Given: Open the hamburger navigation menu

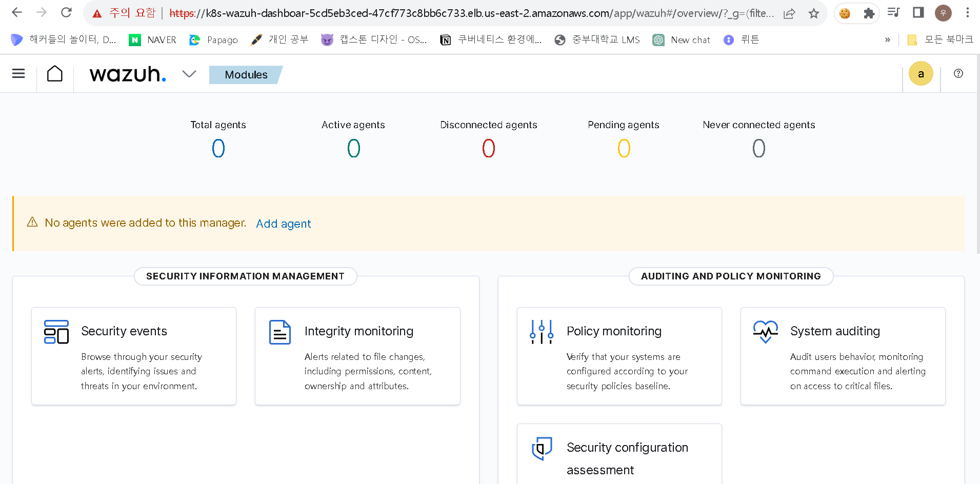Looking at the screenshot, I should point(18,74).
